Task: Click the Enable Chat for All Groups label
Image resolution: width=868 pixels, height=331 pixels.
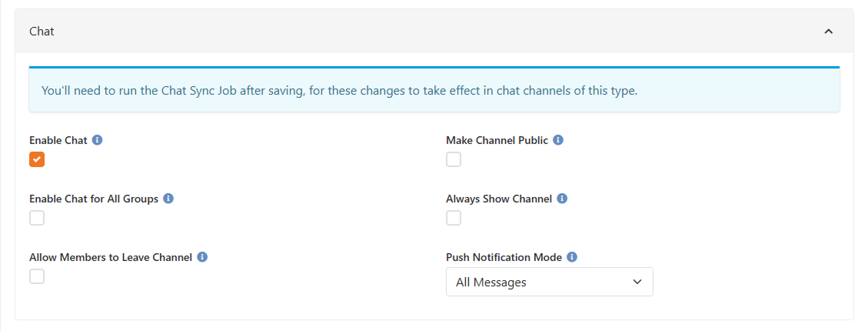Action: tap(94, 199)
